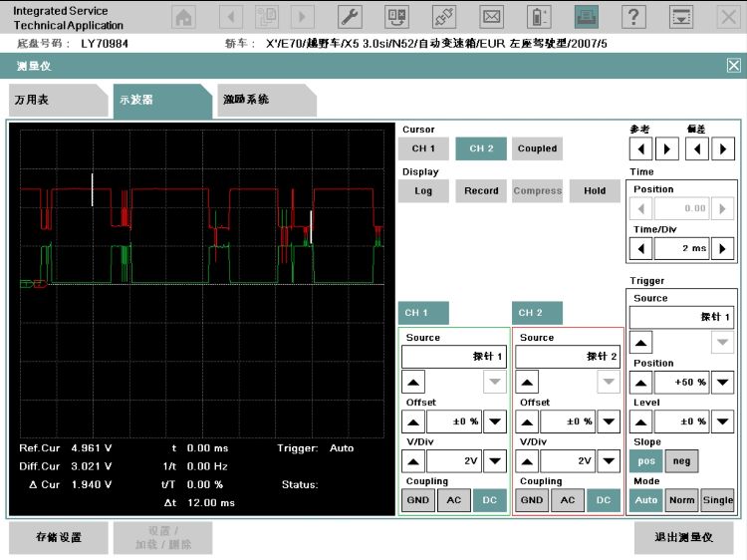Open help with the question mark icon
Screen dimensions: 747x560
coord(633,17)
